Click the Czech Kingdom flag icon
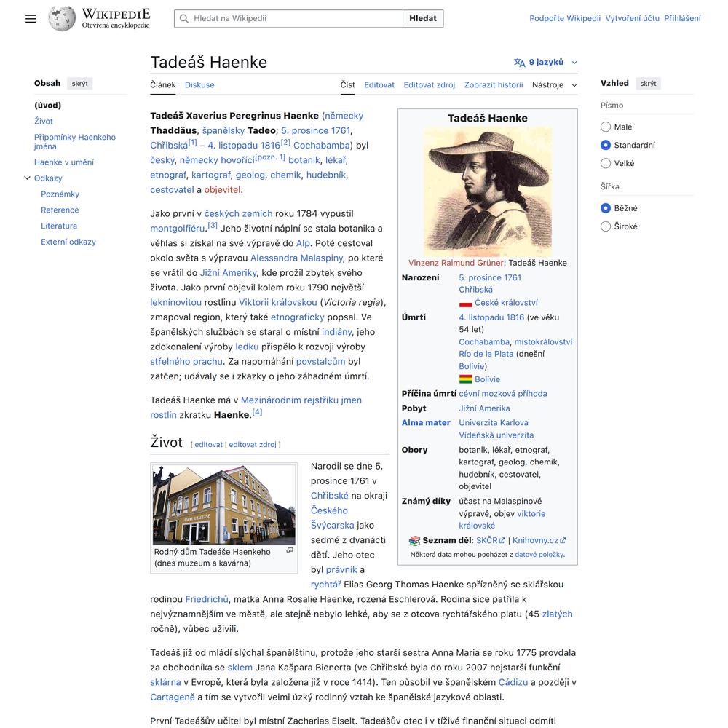The width and height of the screenshot is (728, 728). click(465, 303)
